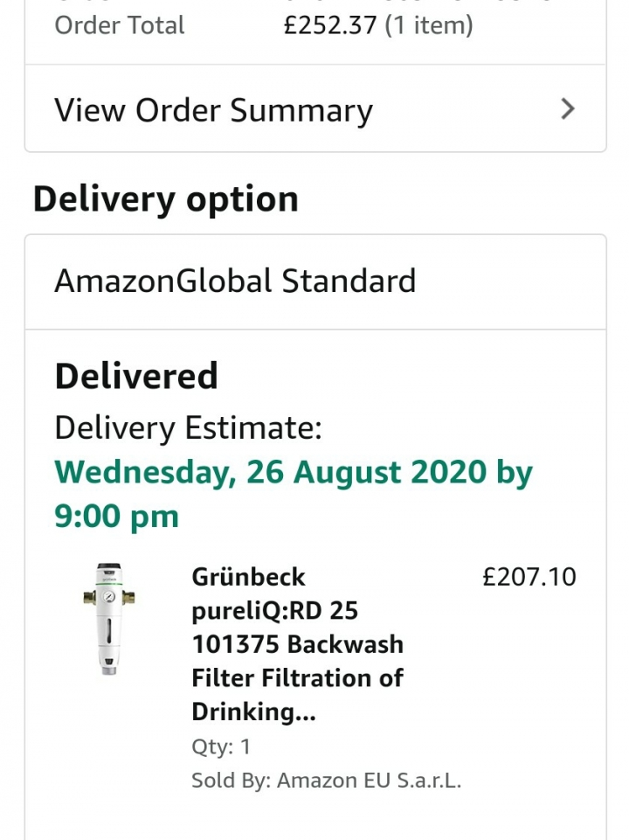Click the Delivered status heading

(x=136, y=376)
